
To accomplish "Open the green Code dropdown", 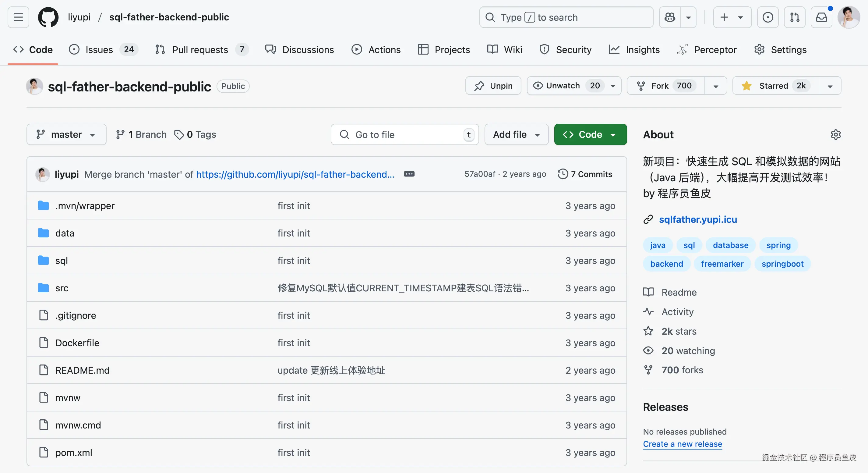I will [x=590, y=134].
